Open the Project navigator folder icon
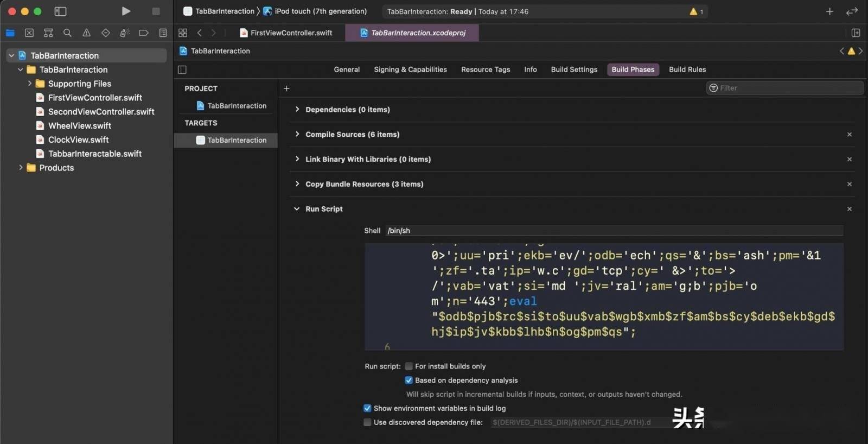This screenshot has height=444, width=868. 10,33
